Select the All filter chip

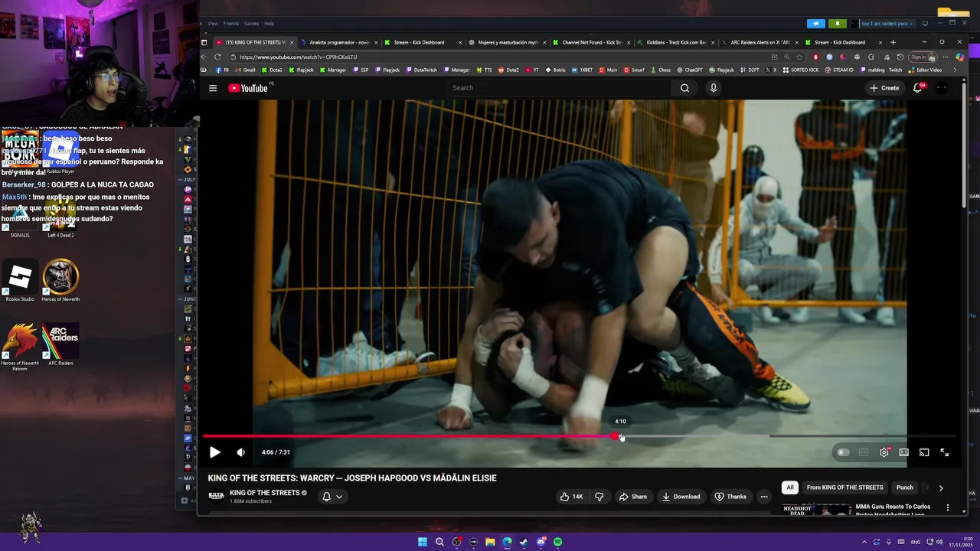click(790, 487)
